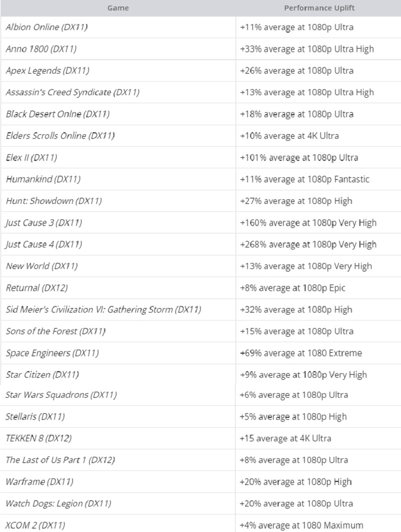Click the Game column header
The image size is (401, 532).
(118, 8)
